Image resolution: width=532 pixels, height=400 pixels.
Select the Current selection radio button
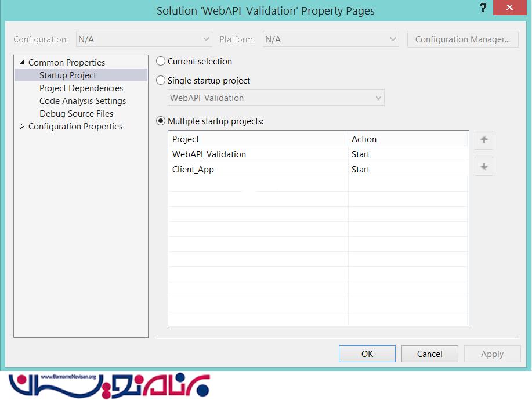(x=161, y=62)
